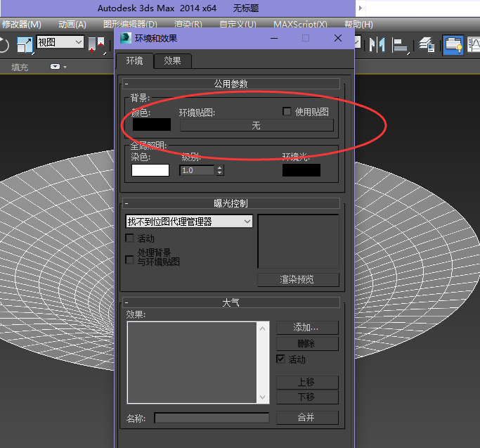Click the Mirror tool icon
The height and width of the screenshot is (448, 480).
[377, 45]
